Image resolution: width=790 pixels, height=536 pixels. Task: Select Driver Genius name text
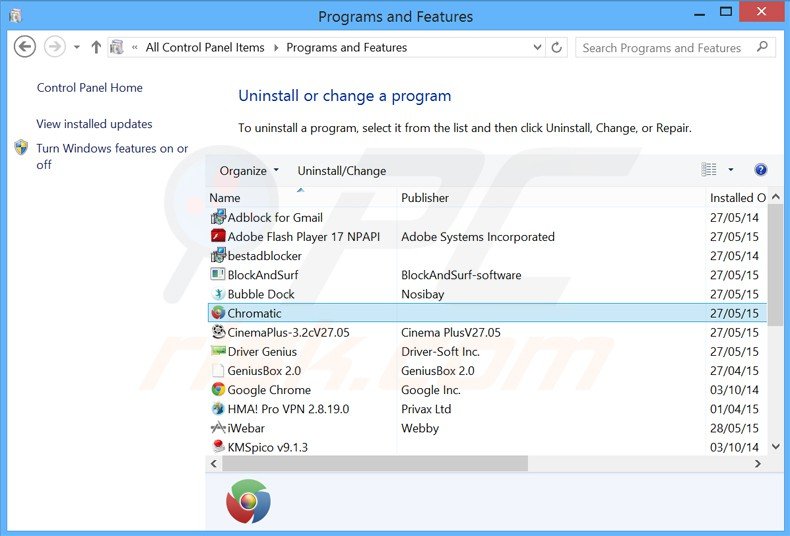click(262, 352)
